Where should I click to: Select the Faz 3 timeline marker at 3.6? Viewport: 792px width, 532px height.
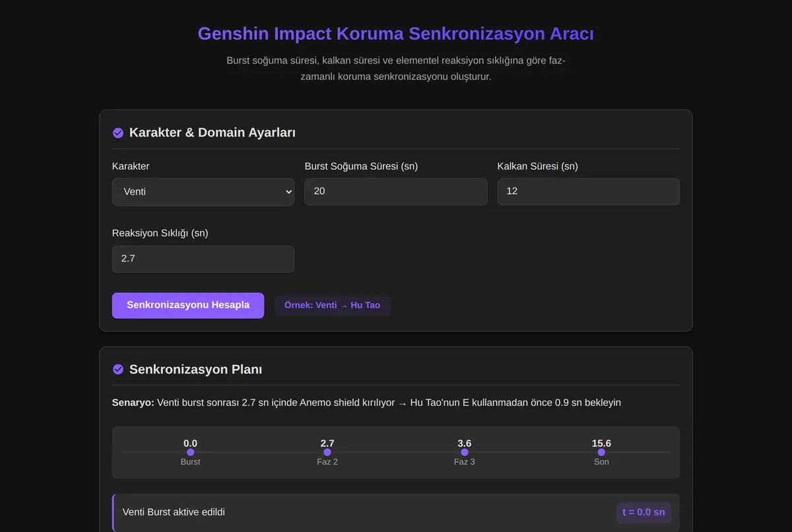tap(465, 452)
